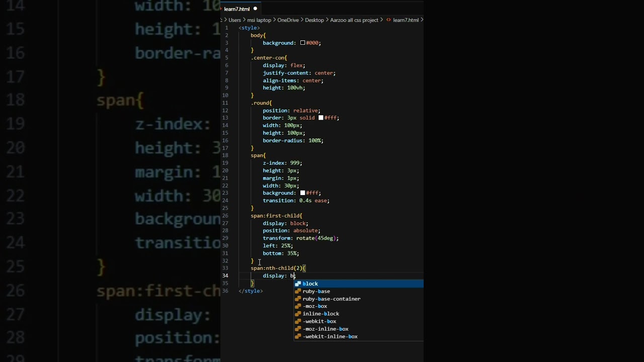Click the 'z-index: 999;' declaration

click(x=282, y=163)
